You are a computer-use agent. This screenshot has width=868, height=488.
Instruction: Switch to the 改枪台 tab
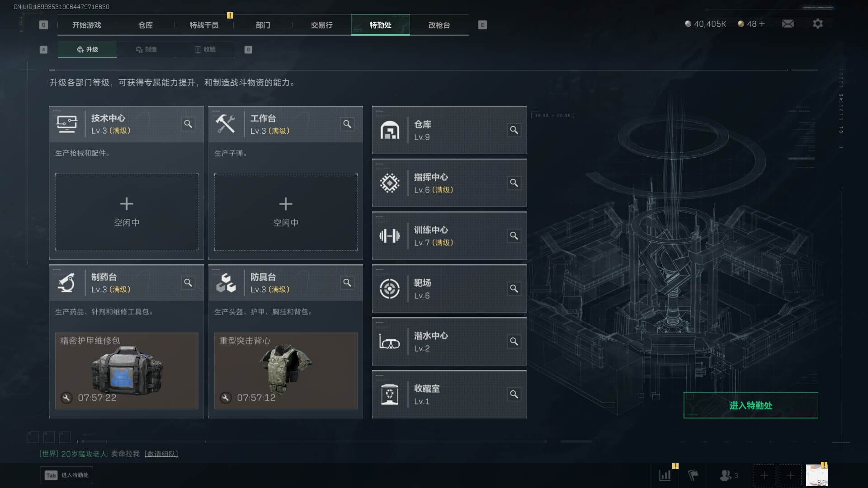[x=439, y=25]
